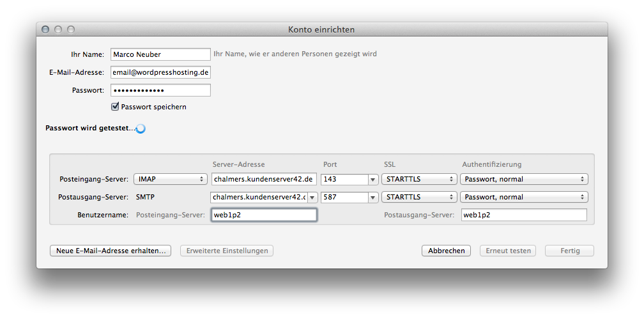This screenshot has width=644, height=319.
Task: Expand the Postausgang port 587 dropdown arrow
Action: point(373,198)
